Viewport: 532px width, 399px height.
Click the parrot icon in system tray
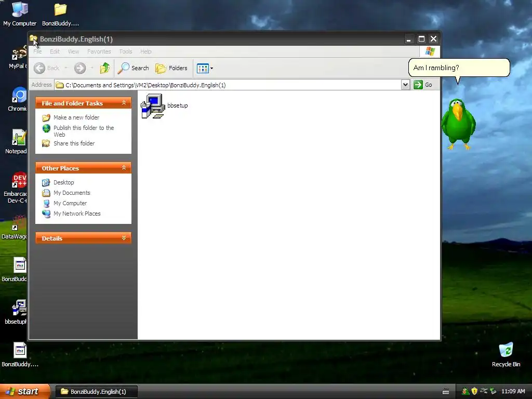465,392
